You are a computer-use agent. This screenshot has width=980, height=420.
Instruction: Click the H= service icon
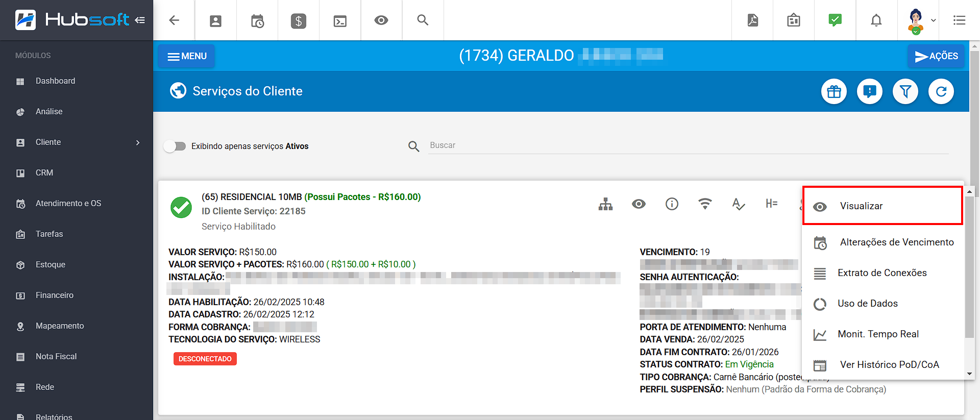(x=771, y=204)
